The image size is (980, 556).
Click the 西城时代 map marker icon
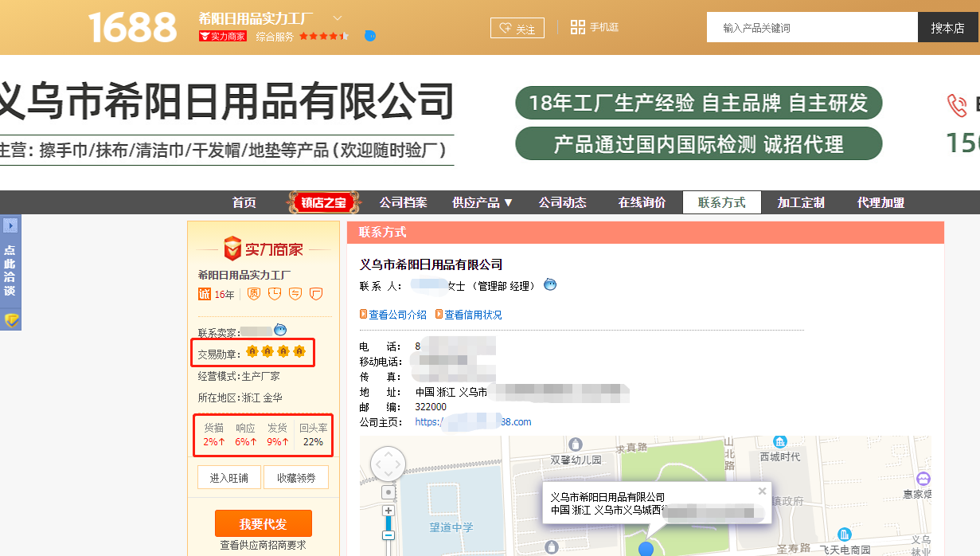point(780,442)
